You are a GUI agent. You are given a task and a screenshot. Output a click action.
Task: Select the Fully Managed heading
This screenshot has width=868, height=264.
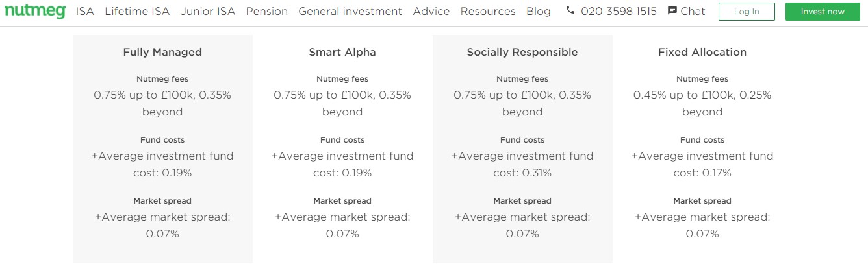(x=162, y=52)
